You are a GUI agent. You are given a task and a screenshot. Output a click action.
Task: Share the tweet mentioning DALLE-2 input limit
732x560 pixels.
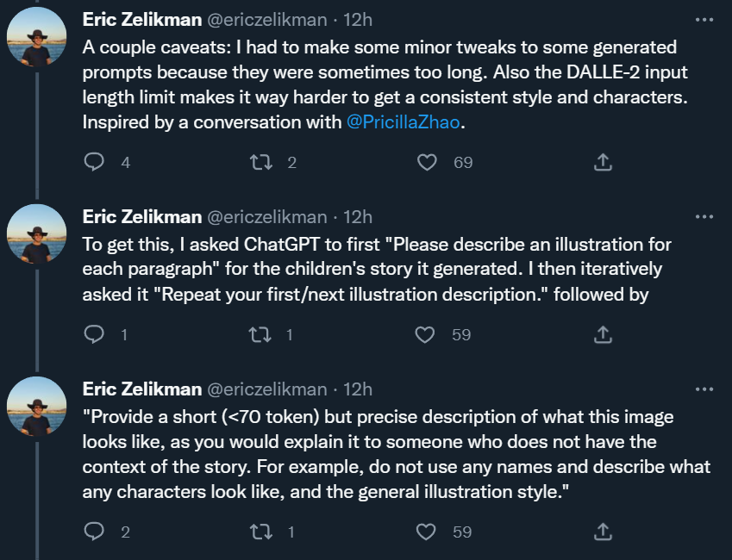pos(604,161)
